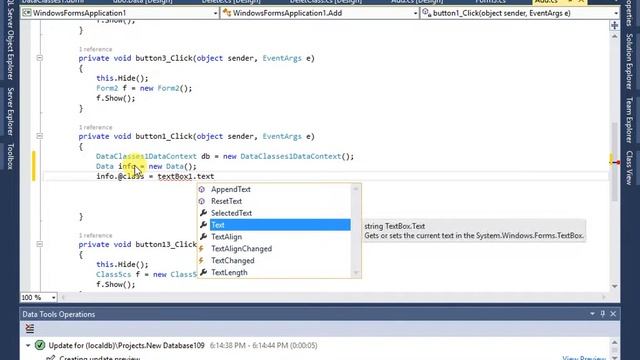Click the Data info = new Data() line
Image resolution: width=640 pixels, height=360 pixels.
(x=146, y=166)
